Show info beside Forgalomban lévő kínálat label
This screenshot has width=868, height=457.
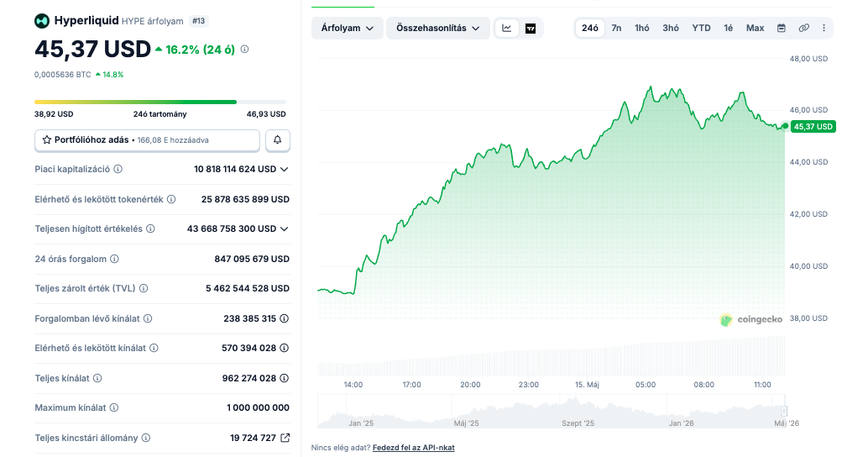148,318
